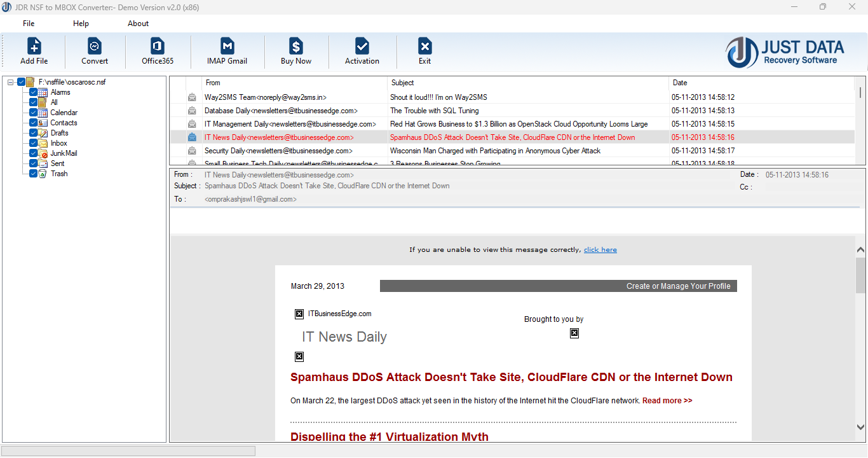Toggle the Trash folder checkbox
Viewport: 868px width, 458px height.
[x=34, y=174]
